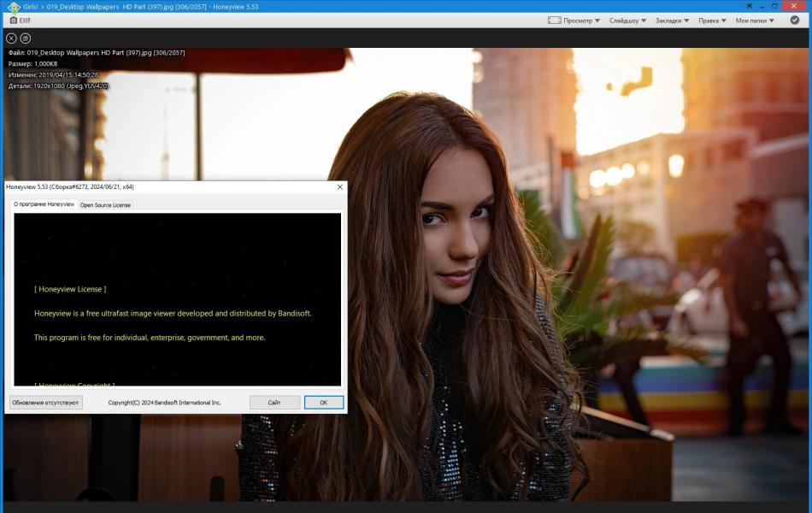Image resolution: width=812 pixels, height=513 pixels.
Task: Click the Copyright(C) 2024 Bandisoft text
Action: pos(165,403)
